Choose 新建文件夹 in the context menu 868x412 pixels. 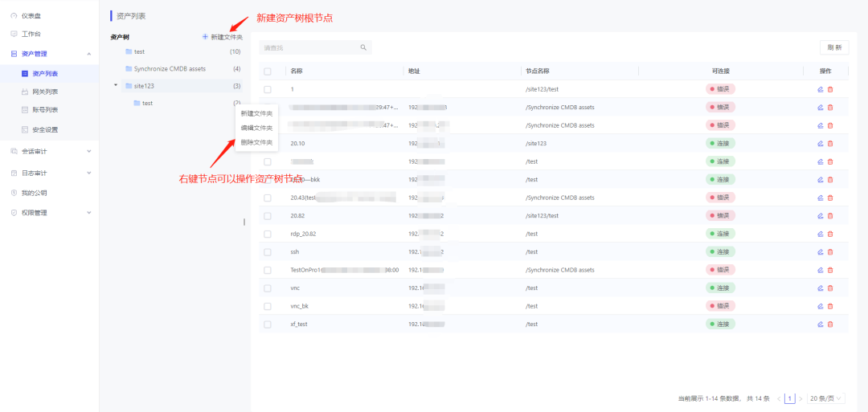256,113
